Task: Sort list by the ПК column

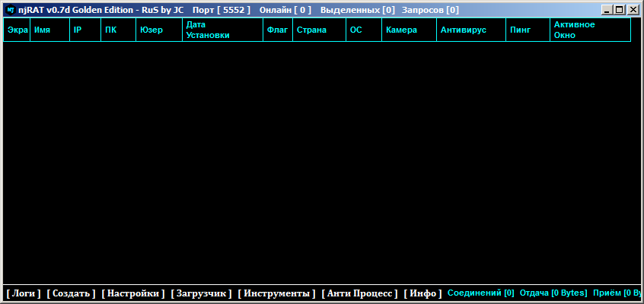Action: [x=118, y=30]
